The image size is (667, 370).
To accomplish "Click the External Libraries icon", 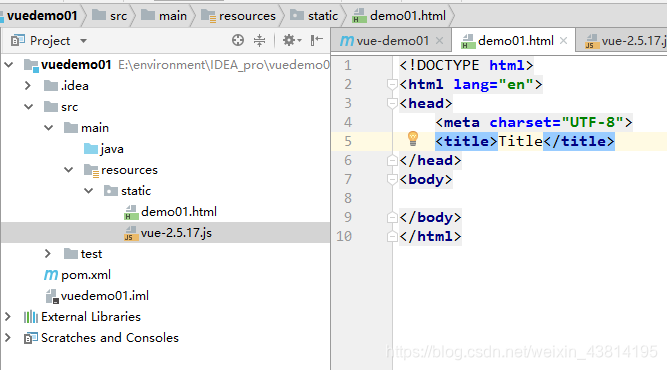I will [x=31, y=317].
